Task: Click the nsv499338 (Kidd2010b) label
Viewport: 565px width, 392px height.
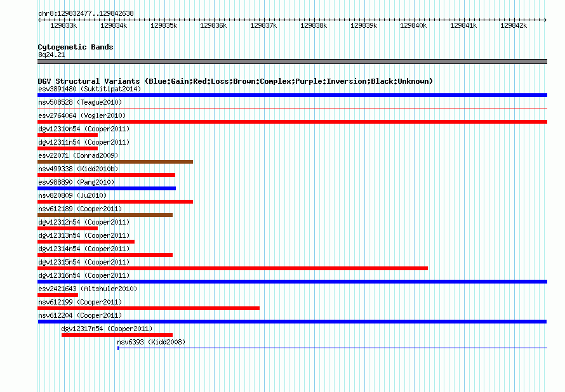Action: [78, 169]
